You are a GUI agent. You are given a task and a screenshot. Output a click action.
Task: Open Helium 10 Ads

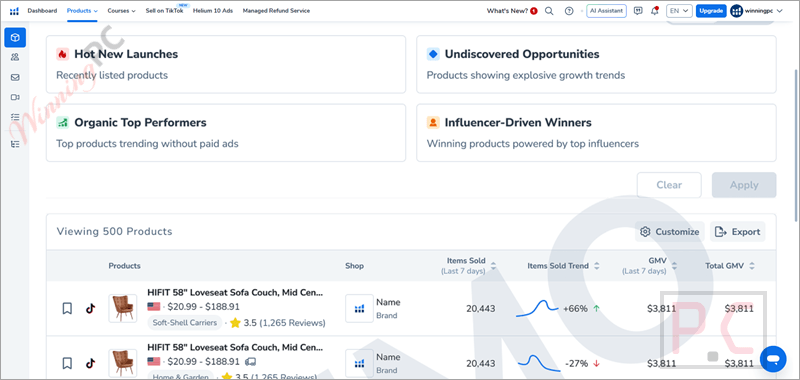(213, 11)
